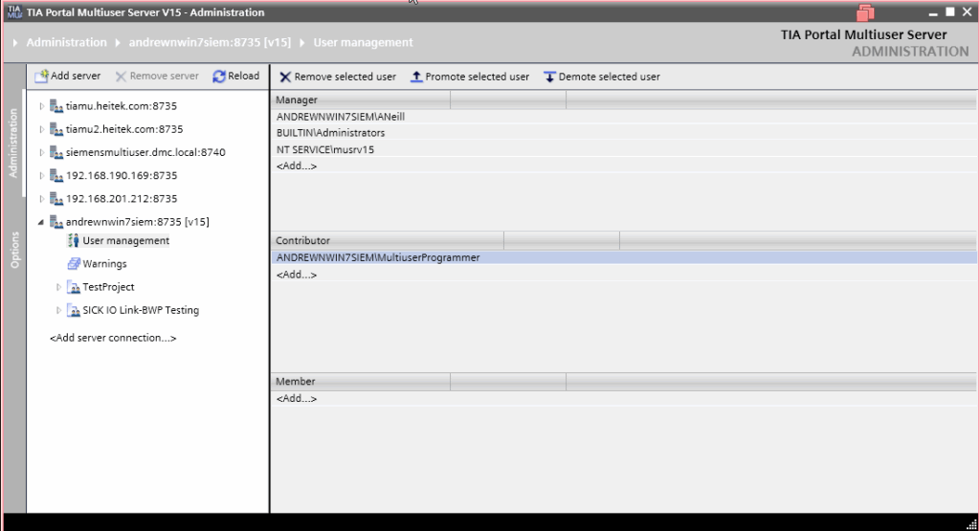Click the Remove server button
980x531 pixels.
tap(157, 77)
